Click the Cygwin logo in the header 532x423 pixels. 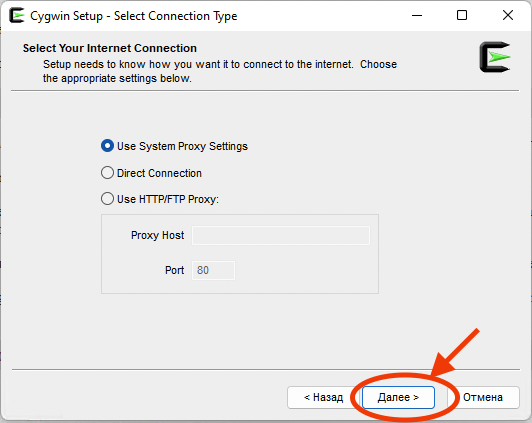tap(495, 57)
